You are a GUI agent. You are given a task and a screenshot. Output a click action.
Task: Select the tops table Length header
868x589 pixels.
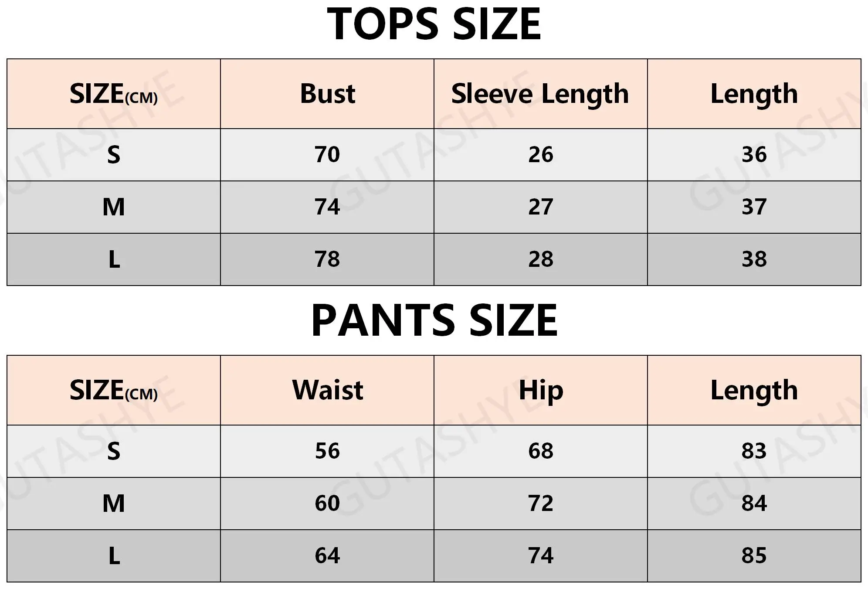pyautogui.click(x=754, y=94)
